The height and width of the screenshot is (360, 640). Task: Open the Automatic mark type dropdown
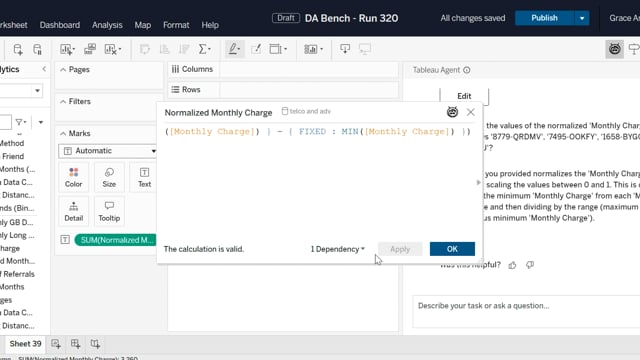click(108, 151)
